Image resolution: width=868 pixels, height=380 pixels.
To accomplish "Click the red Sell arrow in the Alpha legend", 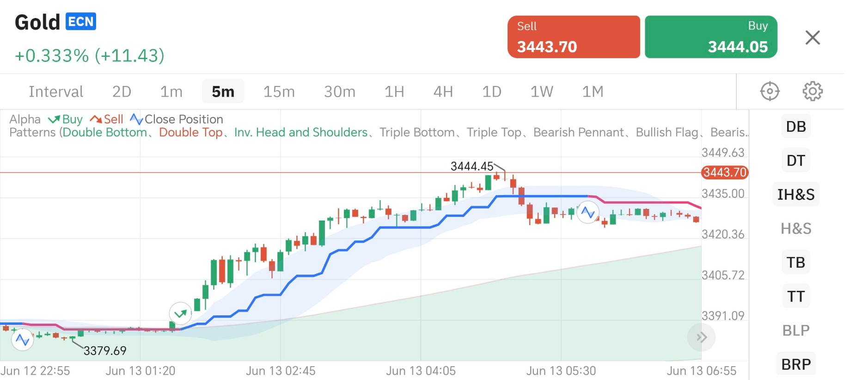I will [96, 119].
